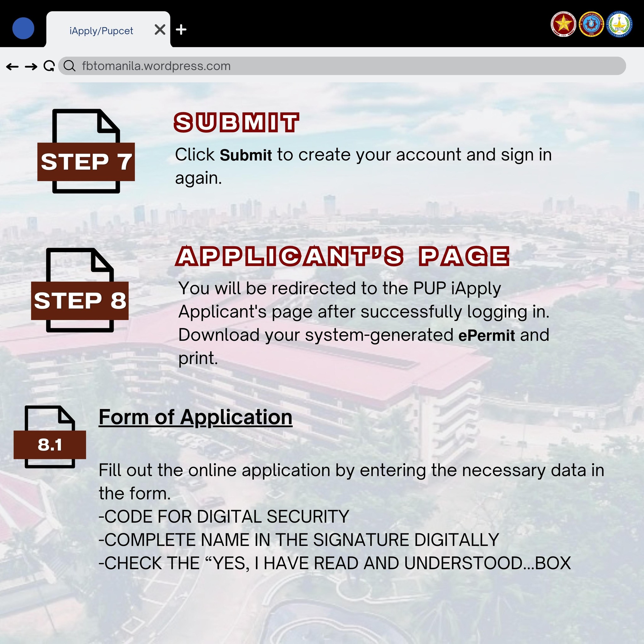Image resolution: width=644 pixels, height=644 pixels.
Task: Click the "Fill out the online application" sentence
Action: tap(351, 482)
